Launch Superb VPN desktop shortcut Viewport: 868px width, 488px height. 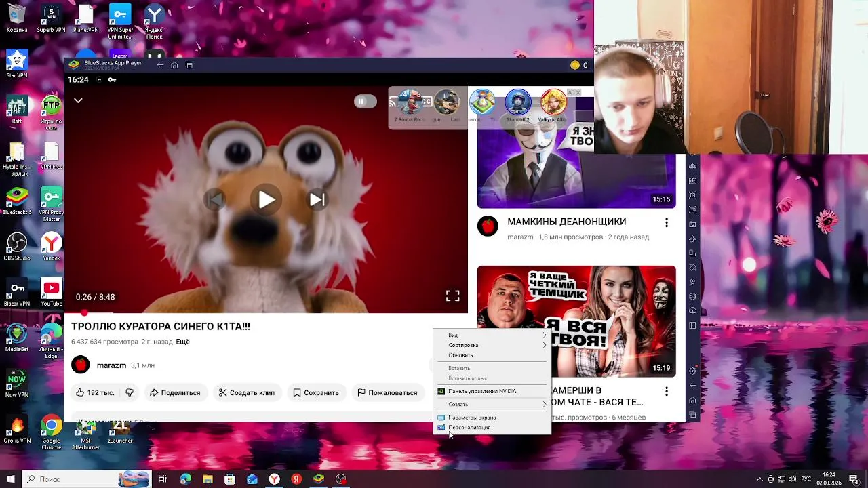tap(51, 18)
